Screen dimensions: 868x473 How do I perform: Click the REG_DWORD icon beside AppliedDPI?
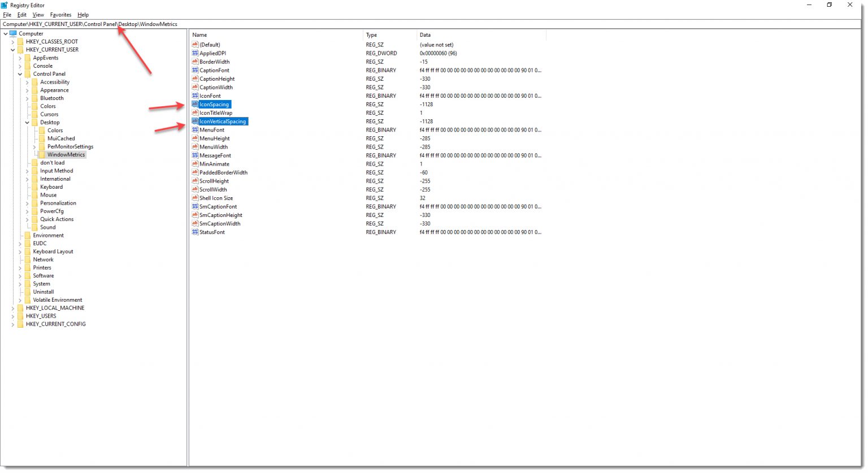[194, 53]
